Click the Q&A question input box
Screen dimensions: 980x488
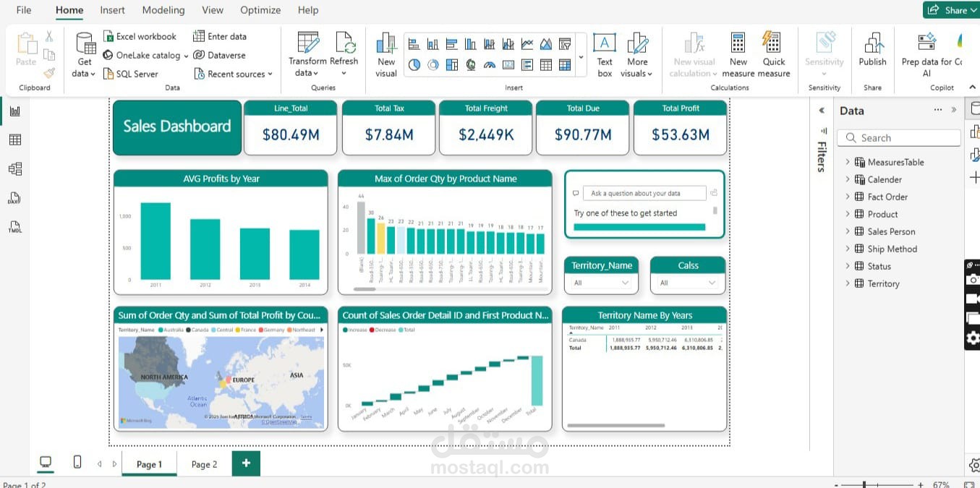[644, 193]
